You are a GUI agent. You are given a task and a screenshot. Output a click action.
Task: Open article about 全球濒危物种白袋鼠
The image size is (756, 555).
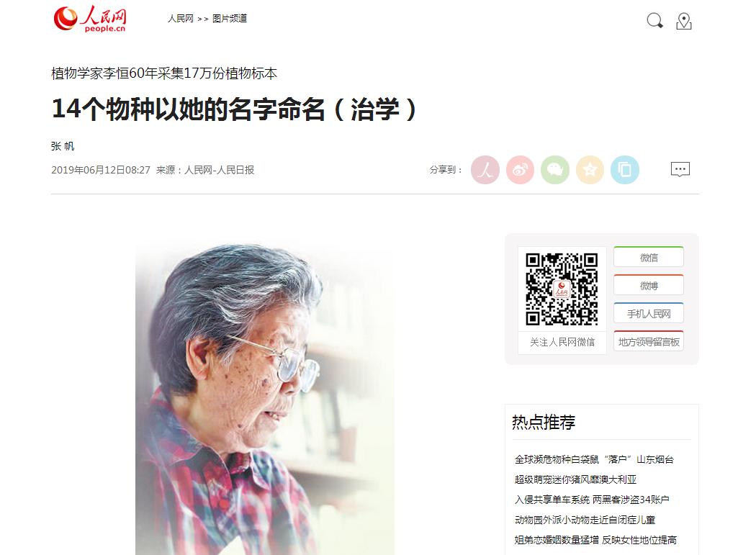click(594, 459)
